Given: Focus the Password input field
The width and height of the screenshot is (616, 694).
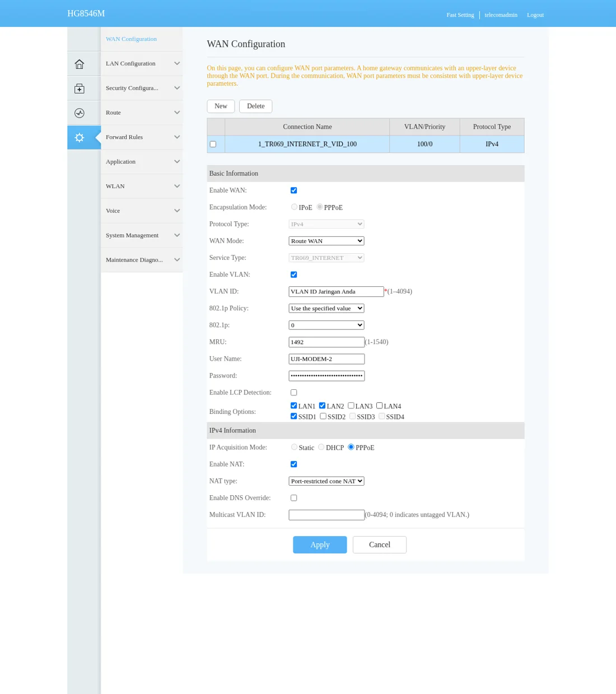Looking at the screenshot, I should tap(326, 376).
